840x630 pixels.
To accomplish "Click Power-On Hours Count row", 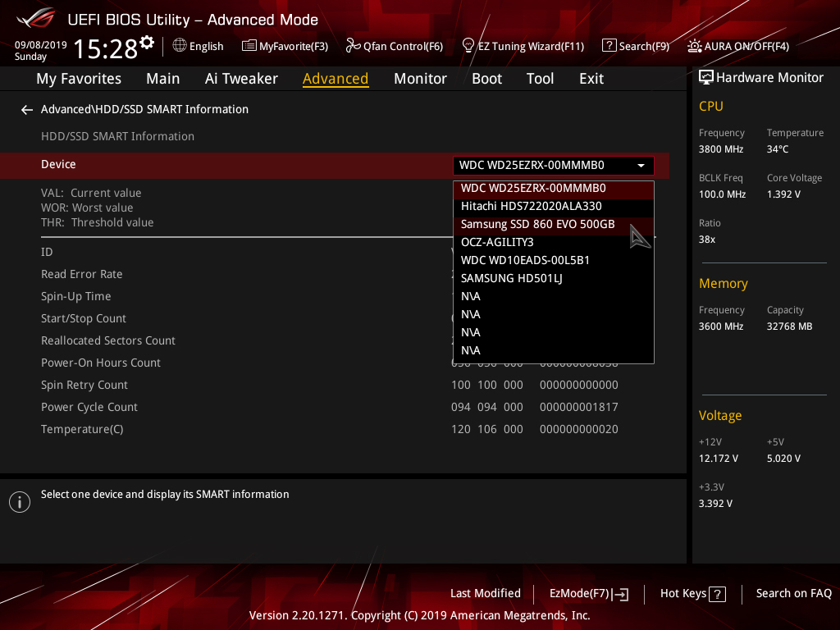I will pos(101,363).
